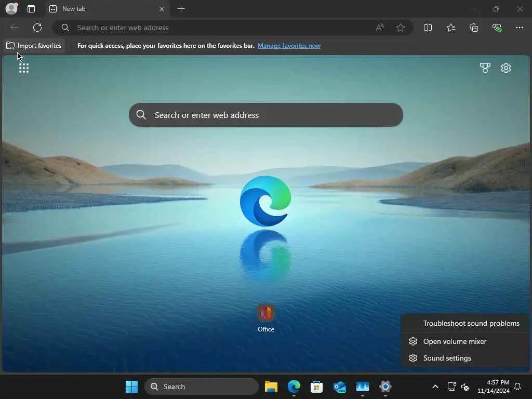Click Import favorites button
This screenshot has height=399, width=532.
click(34, 46)
